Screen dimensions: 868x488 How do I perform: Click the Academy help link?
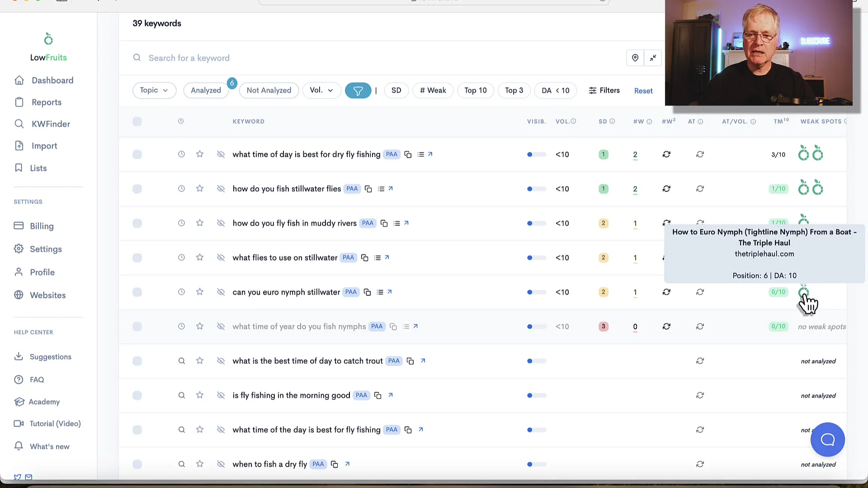point(43,402)
